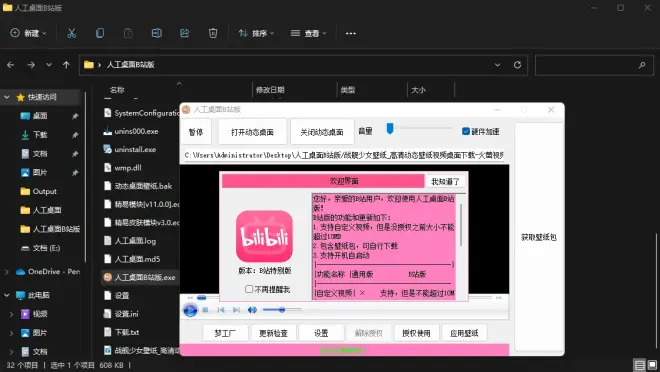
Task: Go forward with the Explorer forward arrow
Action: point(31,65)
